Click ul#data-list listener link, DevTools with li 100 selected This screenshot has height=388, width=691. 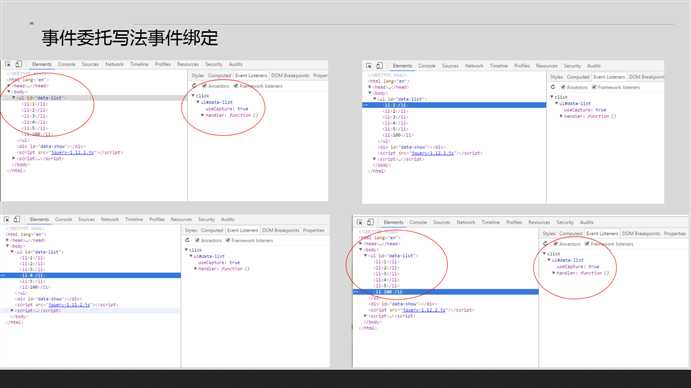[568, 260]
